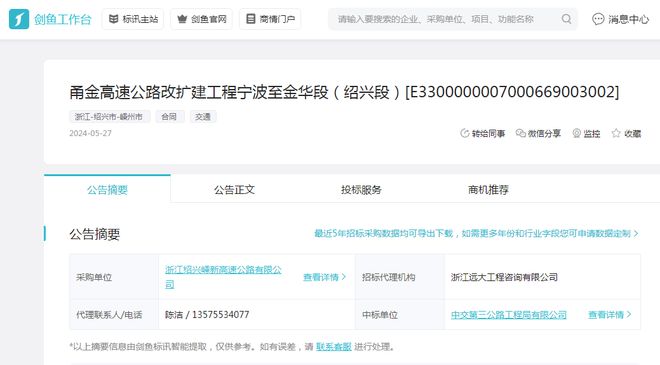Open 中交第三公路工程局有限公司 link

pyautogui.click(x=508, y=314)
